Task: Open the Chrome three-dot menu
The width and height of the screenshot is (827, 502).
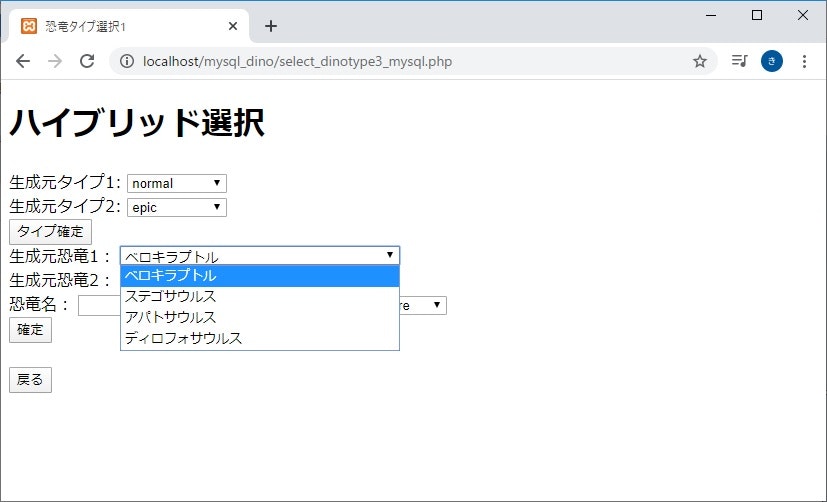Action: (x=804, y=61)
